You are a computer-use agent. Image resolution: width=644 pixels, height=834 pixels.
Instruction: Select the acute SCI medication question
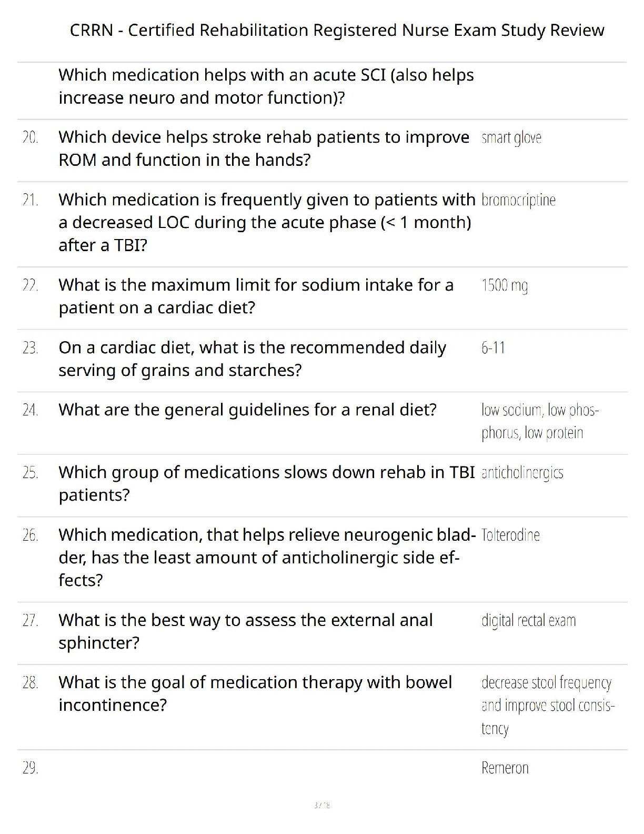(266, 86)
